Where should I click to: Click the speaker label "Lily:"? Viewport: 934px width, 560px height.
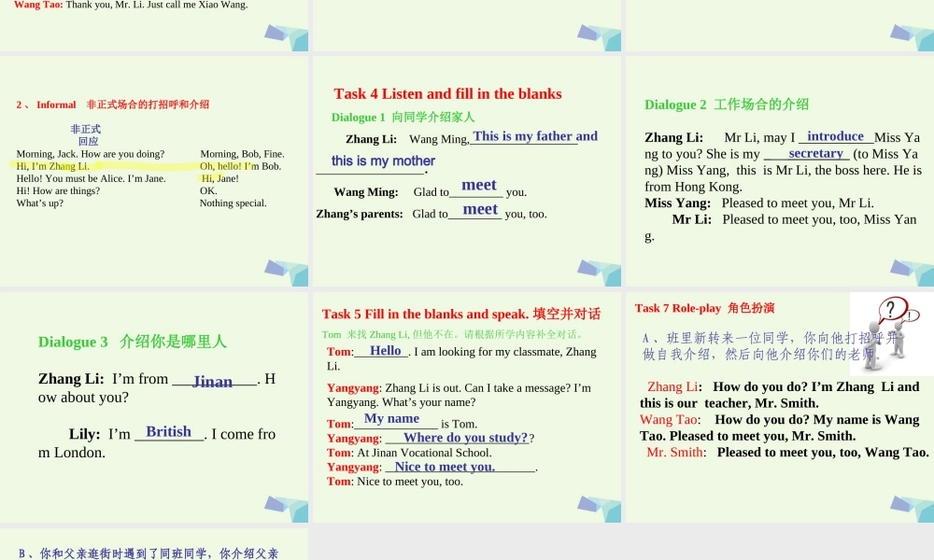pos(85,434)
